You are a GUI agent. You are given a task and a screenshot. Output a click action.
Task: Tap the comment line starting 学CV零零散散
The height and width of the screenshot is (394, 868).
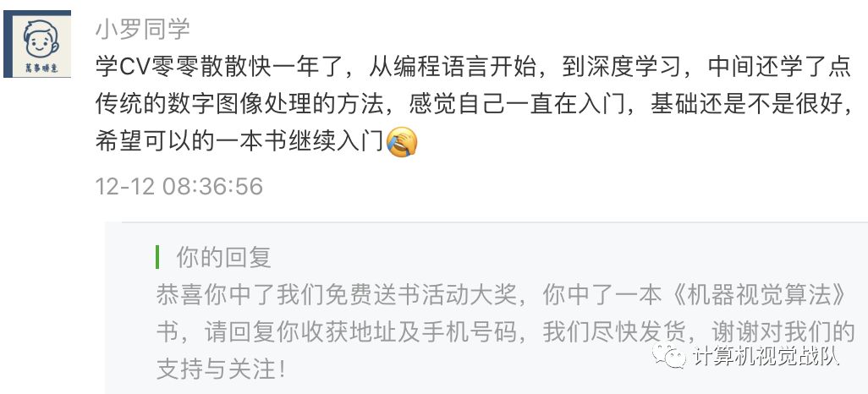(x=473, y=68)
